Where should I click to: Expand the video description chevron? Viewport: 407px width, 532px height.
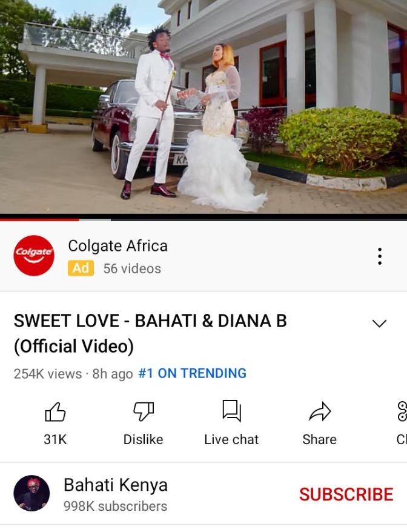coord(379,323)
